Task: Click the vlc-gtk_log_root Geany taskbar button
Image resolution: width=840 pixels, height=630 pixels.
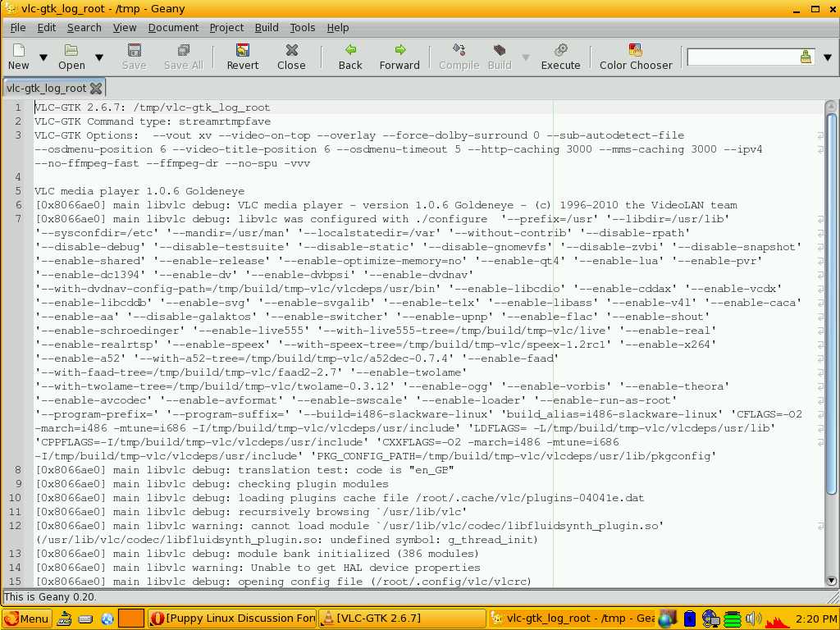Action: [573, 619]
